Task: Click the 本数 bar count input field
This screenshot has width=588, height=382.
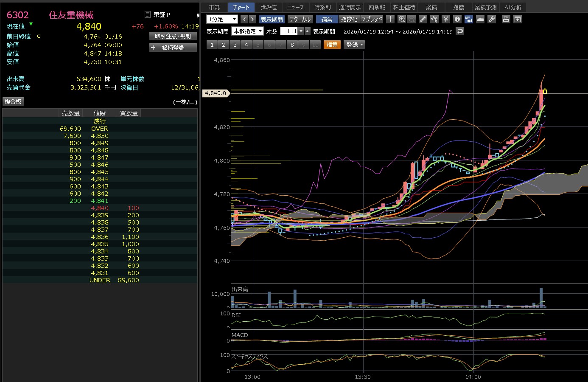Action: 289,31
